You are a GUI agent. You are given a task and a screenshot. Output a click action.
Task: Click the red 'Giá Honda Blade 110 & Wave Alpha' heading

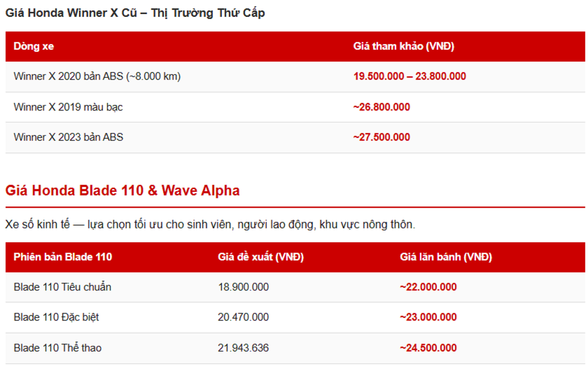(122, 190)
